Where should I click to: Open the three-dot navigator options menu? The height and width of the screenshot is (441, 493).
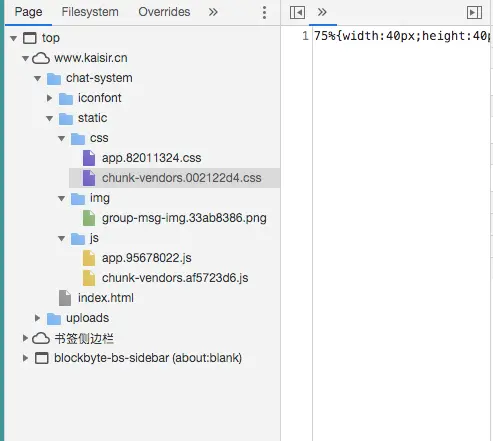tap(264, 12)
